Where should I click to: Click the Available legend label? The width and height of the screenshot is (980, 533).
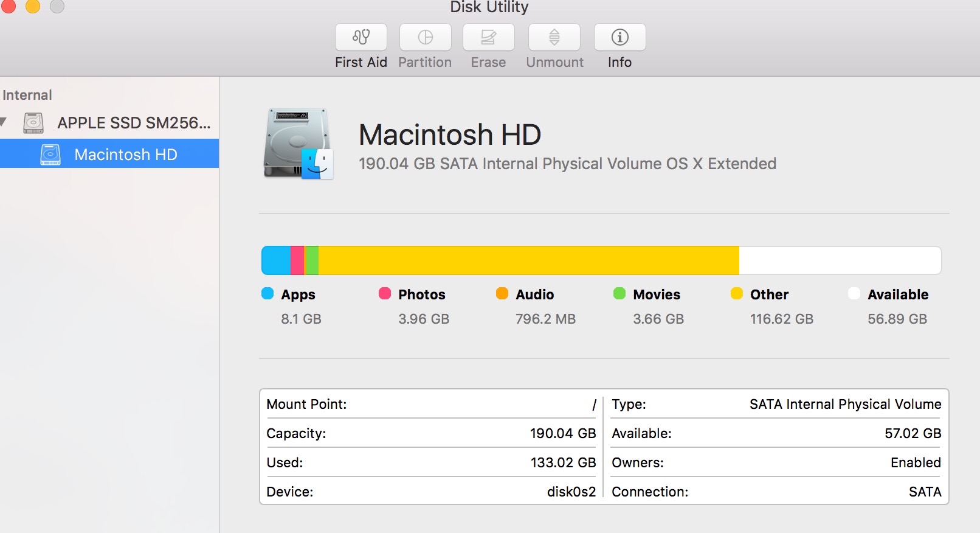tap(898, 294)
